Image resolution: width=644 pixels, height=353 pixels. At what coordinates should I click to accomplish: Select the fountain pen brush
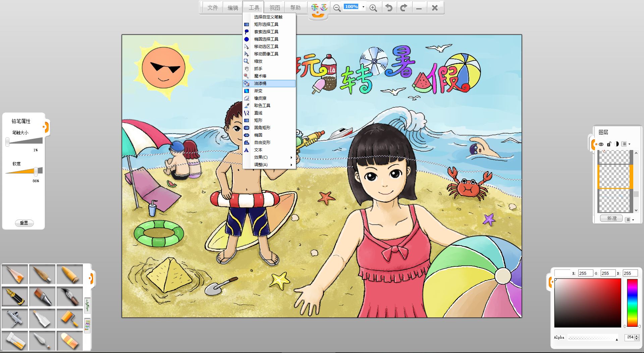15,296
